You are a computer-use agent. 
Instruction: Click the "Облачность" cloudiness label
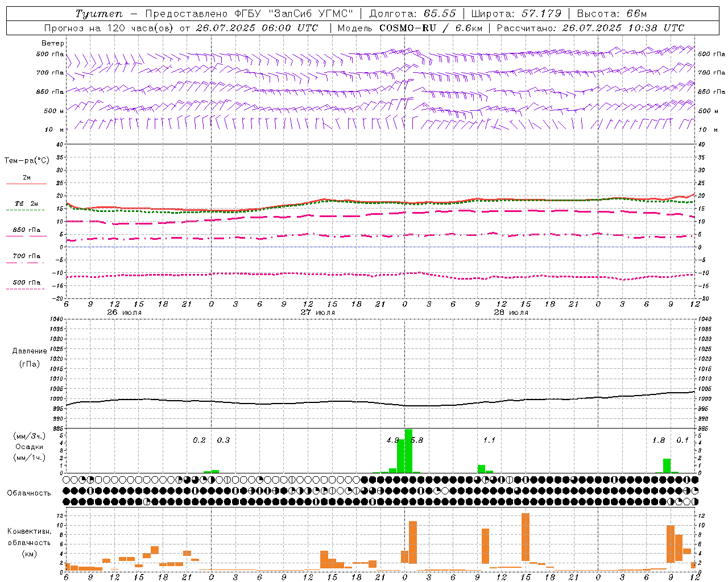(x=29, y=493)
